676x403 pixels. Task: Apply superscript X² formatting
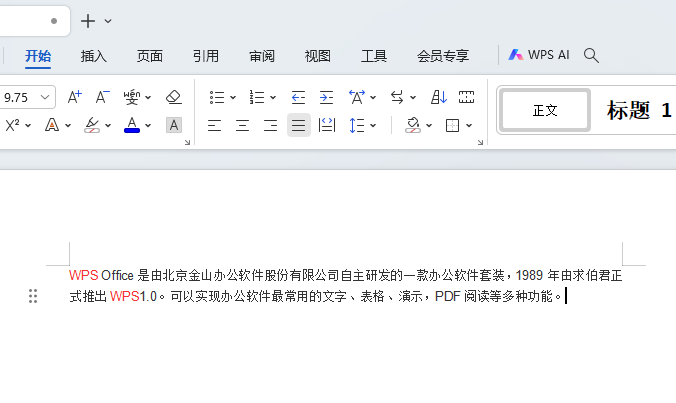pos(13,125)
